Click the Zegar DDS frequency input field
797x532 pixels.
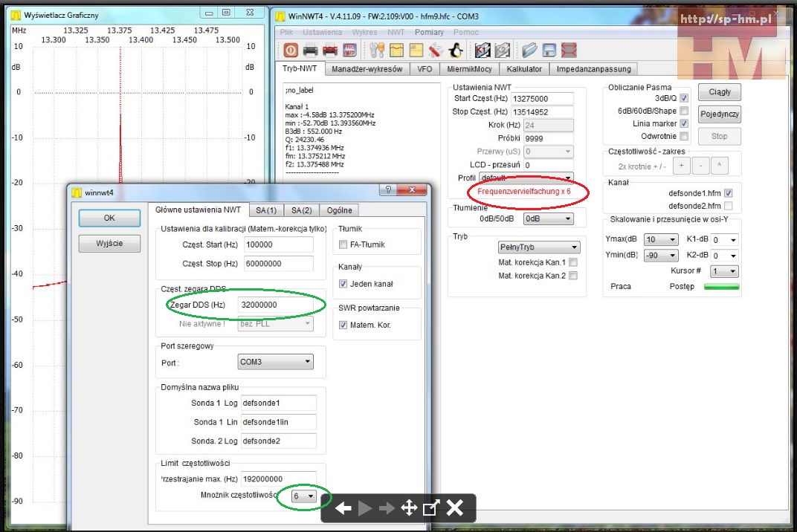pos(275,305)
